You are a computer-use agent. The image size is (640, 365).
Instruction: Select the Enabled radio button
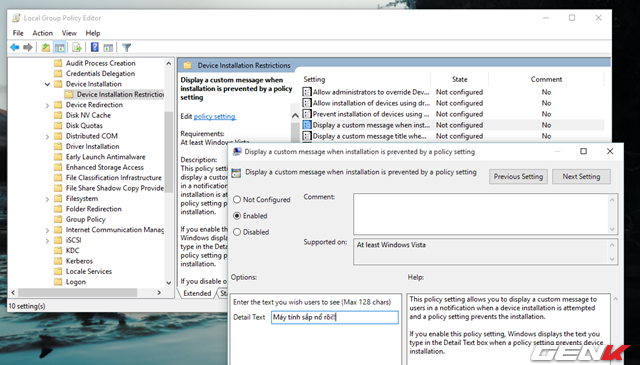click(x=237, y=216)
